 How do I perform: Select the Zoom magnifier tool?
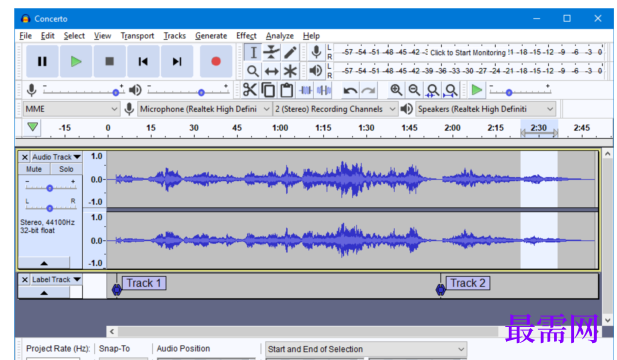click(x=253, y=71)
